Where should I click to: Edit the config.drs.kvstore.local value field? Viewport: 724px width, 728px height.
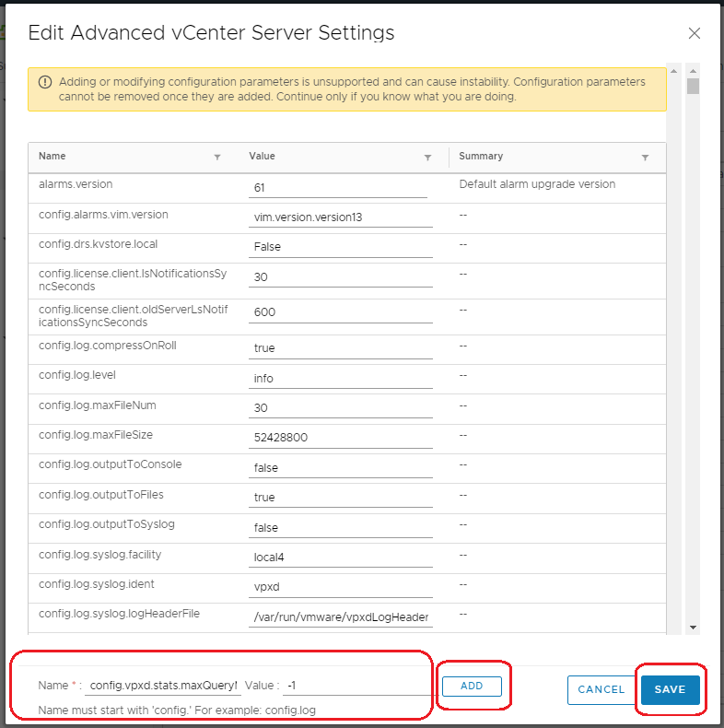(341, 247)
